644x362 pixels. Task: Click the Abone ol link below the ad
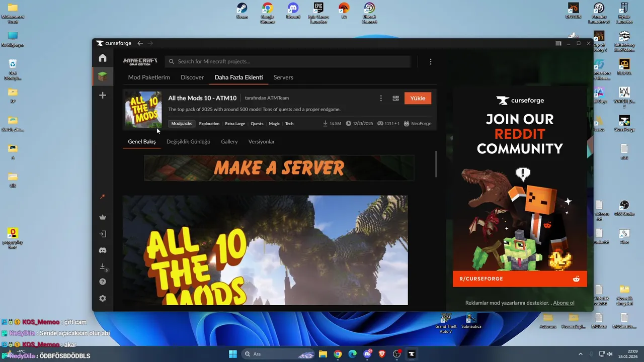click(x=563, y=303)
